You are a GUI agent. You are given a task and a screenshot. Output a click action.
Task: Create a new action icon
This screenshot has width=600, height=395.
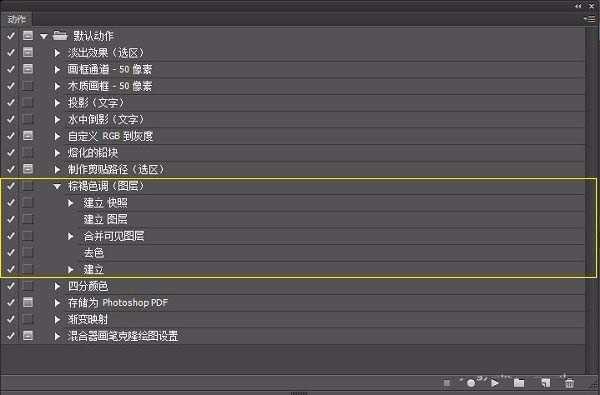tap(546, 383)
